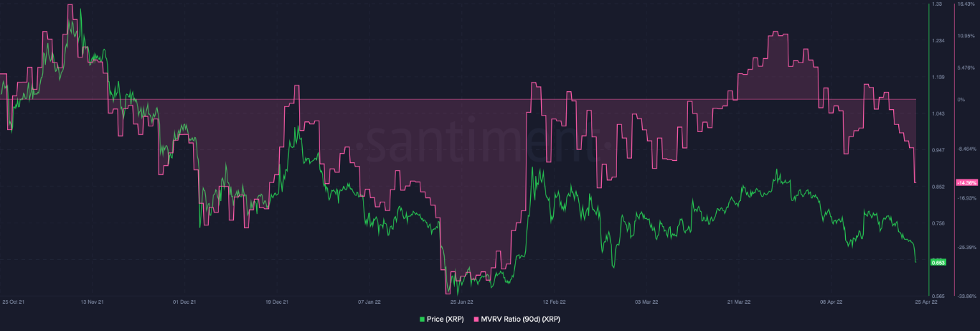The height and width of the screenshot is (331, 980).
Task: Click the green Price (XRP) legend swatch
Action: (x=421, y=317)
